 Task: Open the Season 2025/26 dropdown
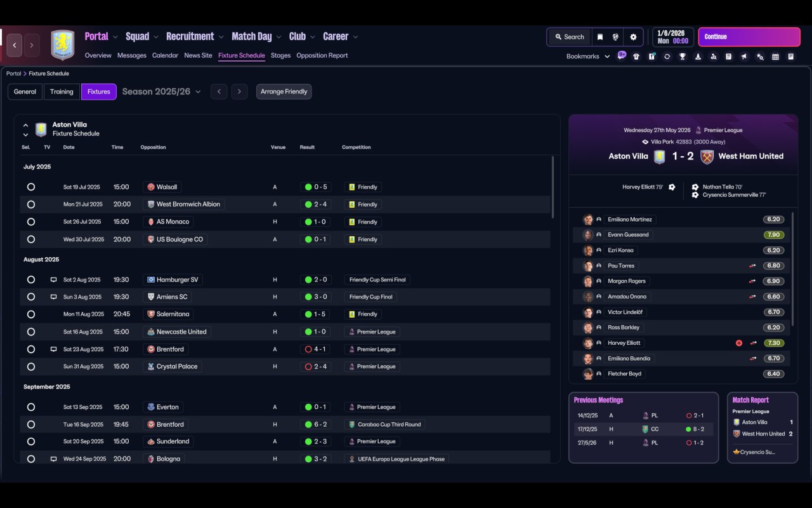point(162,91)
